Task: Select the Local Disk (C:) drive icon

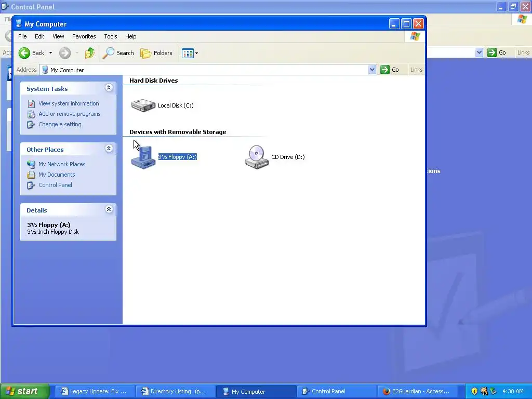Action: [x=143, y=105]
